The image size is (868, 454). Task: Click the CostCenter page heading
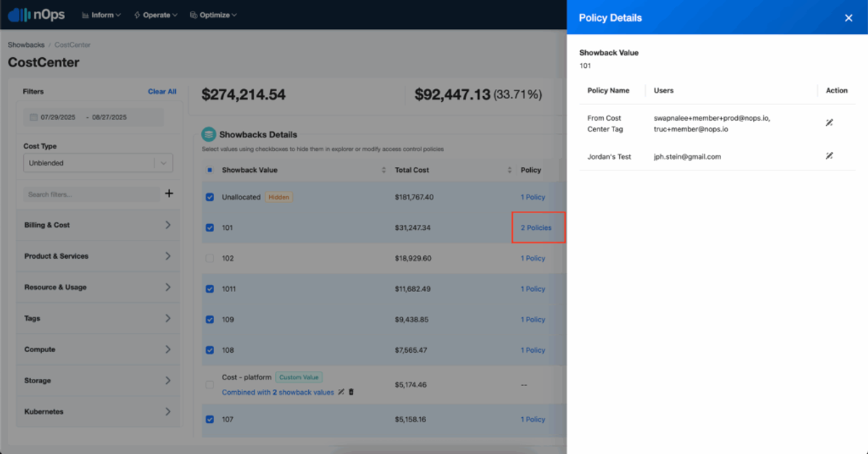coord(43,62)
